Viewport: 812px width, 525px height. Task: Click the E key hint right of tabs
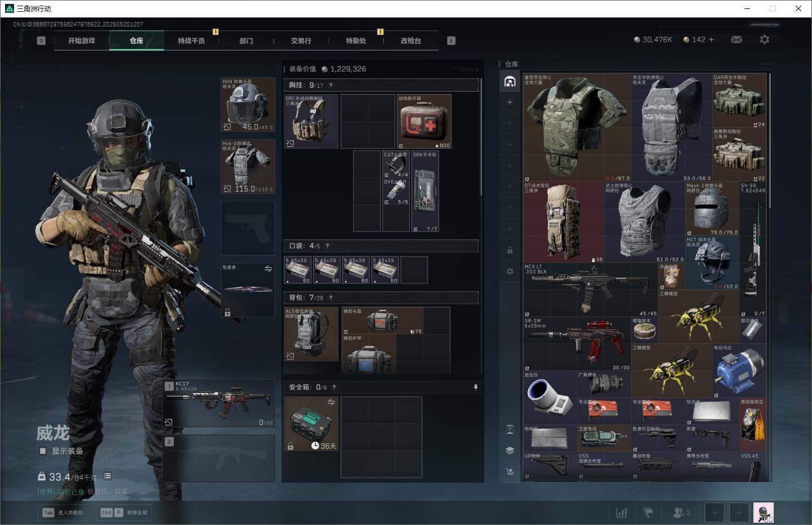pyautogui.click(x=451, y=41)
